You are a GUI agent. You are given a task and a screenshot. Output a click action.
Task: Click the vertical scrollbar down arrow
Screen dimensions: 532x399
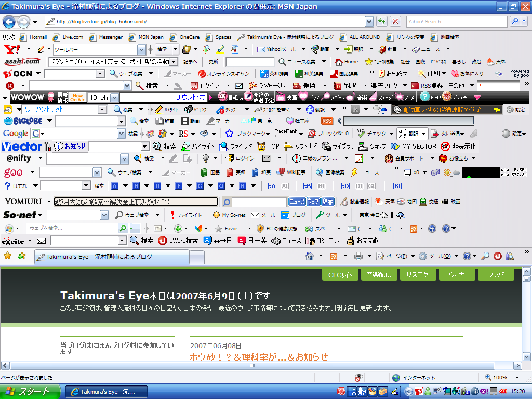click(527, 356)
